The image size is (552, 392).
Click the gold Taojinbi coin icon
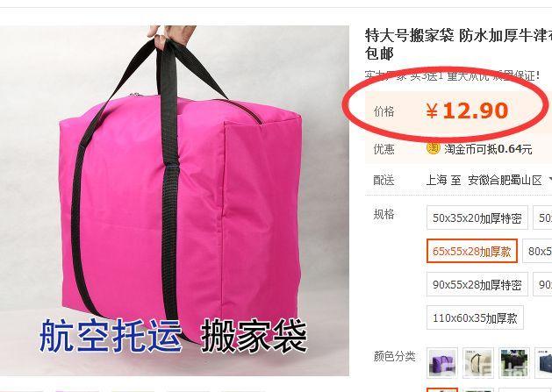(x=433, y=147)
